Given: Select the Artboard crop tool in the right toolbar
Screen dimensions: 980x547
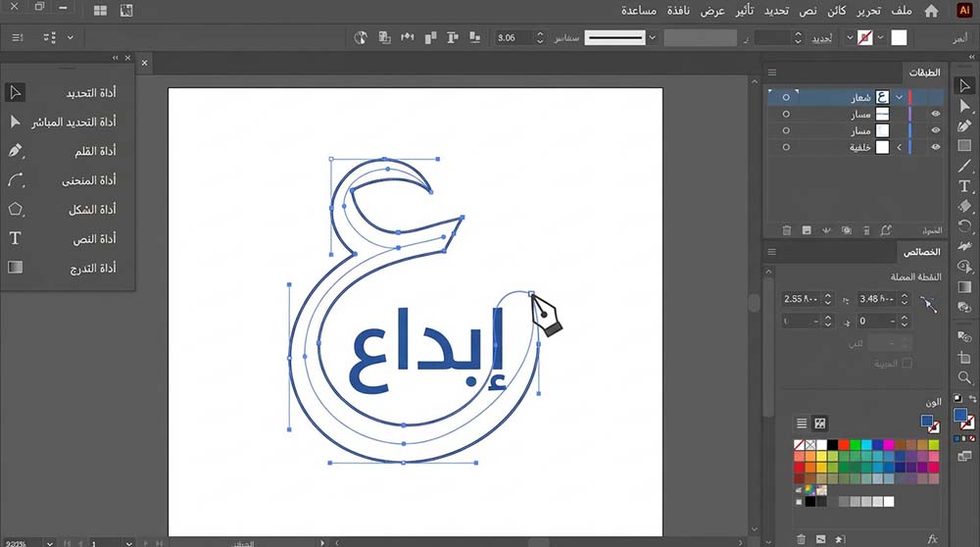Looking at the screenshot, I should coord(964,357).
